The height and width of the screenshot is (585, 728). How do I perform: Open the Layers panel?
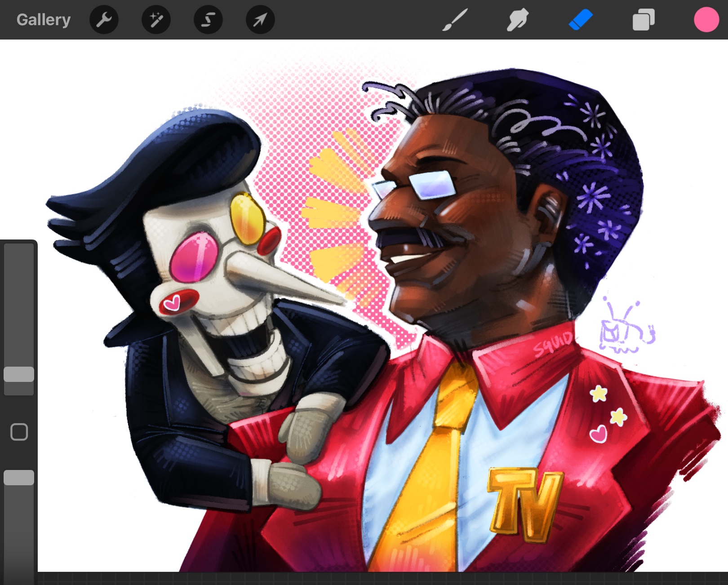pos(644,20)
